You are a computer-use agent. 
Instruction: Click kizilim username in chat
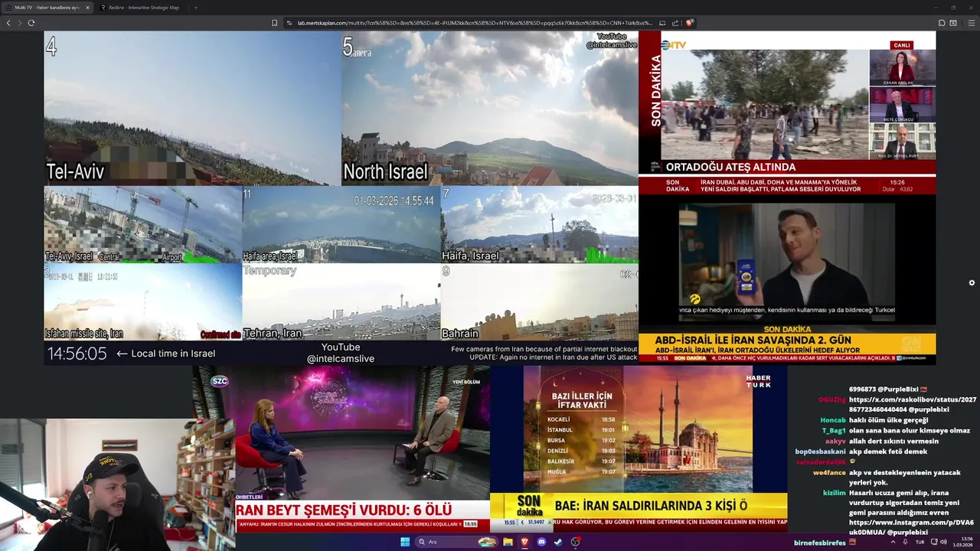coord(834,493)
